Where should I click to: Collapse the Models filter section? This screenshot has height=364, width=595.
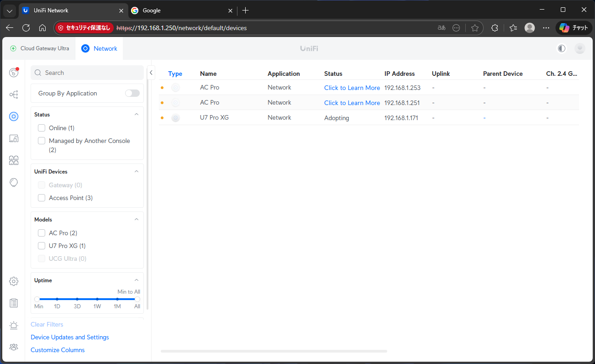[x=137, y=220]
